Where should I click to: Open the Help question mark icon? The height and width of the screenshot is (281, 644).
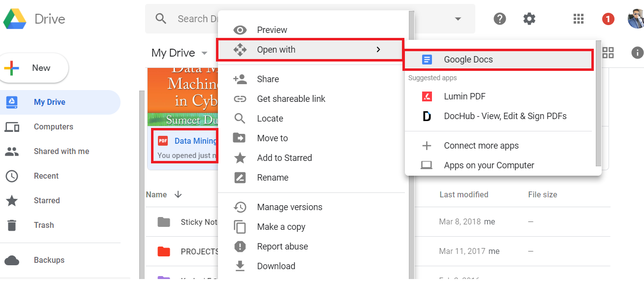pos(500,19)
